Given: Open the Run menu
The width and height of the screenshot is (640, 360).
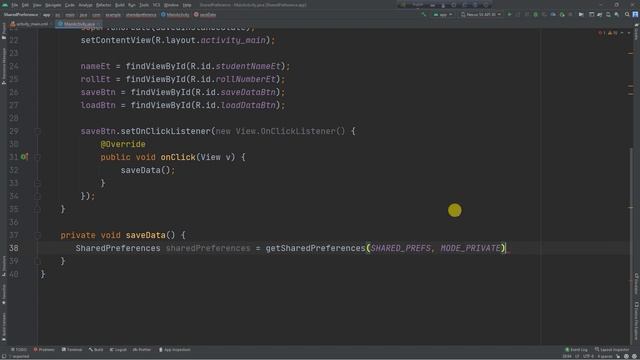Looking at the screenshot, I should (x=131, y=5).
